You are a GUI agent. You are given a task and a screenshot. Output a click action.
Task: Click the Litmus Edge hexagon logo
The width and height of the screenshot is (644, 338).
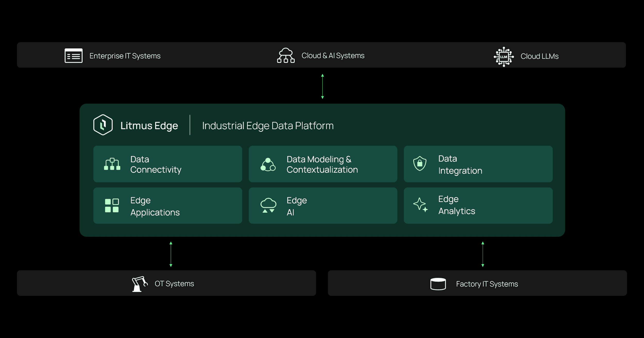(x=103, y=125)
